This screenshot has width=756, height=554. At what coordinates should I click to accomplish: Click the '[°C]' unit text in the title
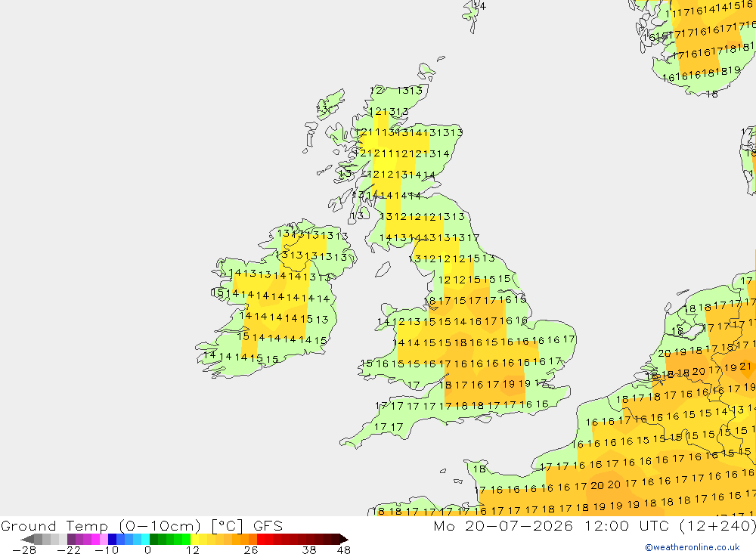point(227,525)
